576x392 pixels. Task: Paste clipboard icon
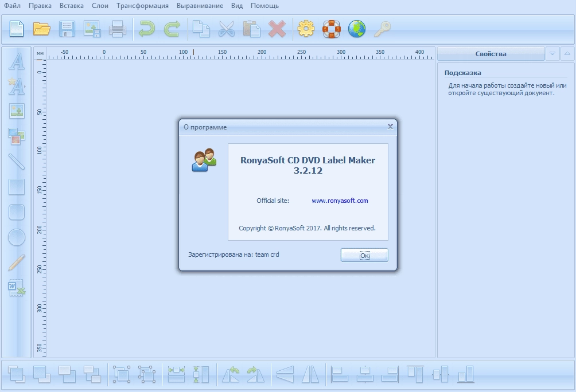coord(252,29)
